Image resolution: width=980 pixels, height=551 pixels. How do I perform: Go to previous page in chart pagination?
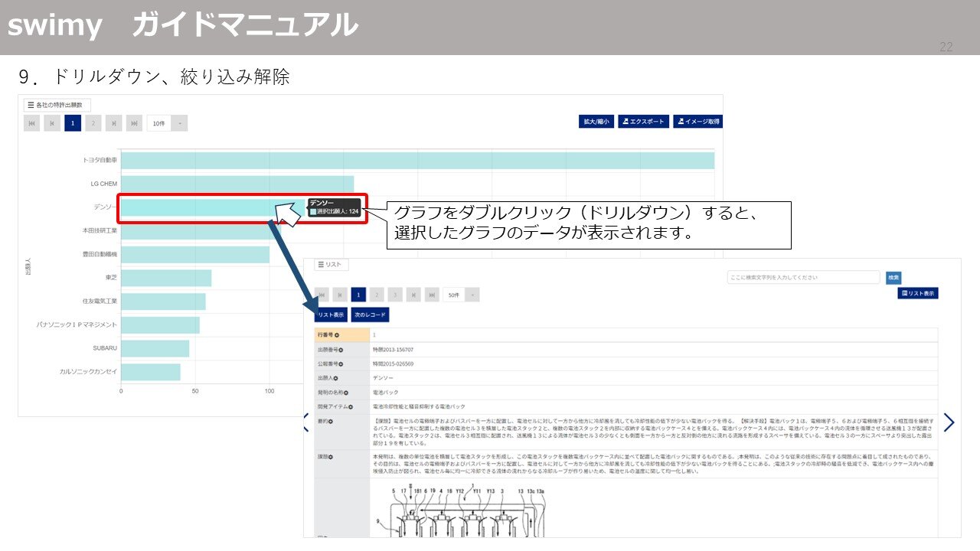click(51, 122)
